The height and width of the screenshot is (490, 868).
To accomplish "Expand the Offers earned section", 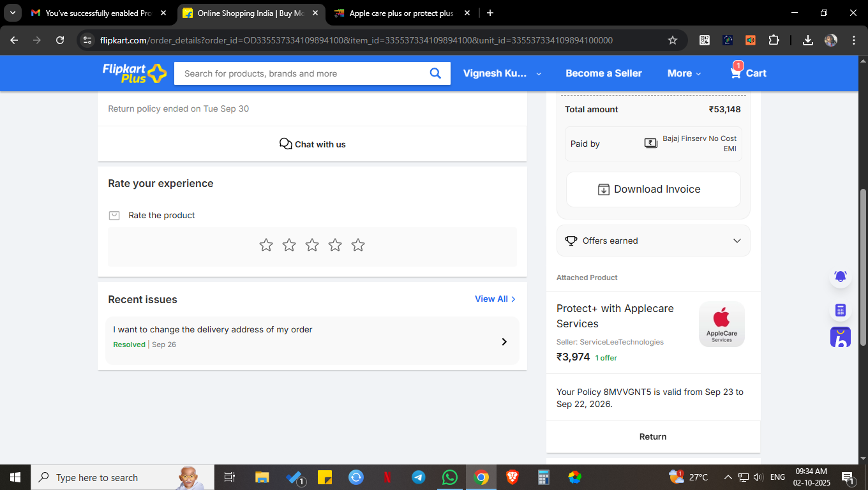I will click(x=653, y=241).
